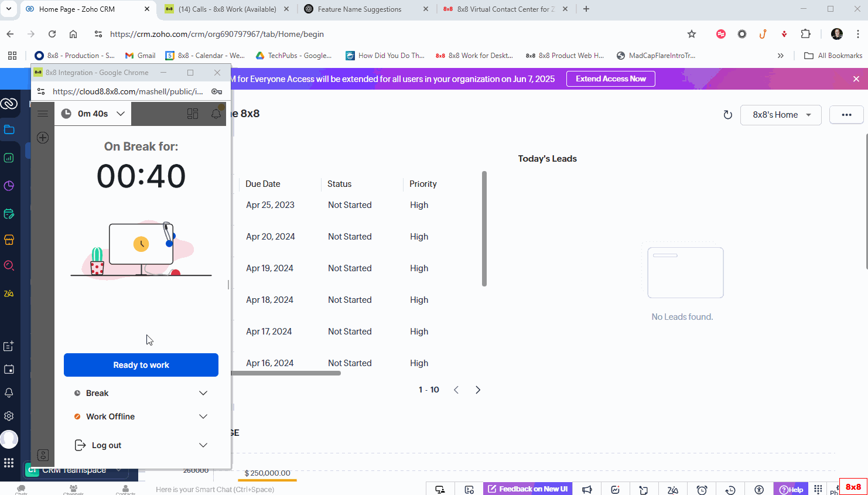The width and height of the screenshot is (868, 495).
Task: Click the Zoho infinity logo icon
Action: point(9,104)
